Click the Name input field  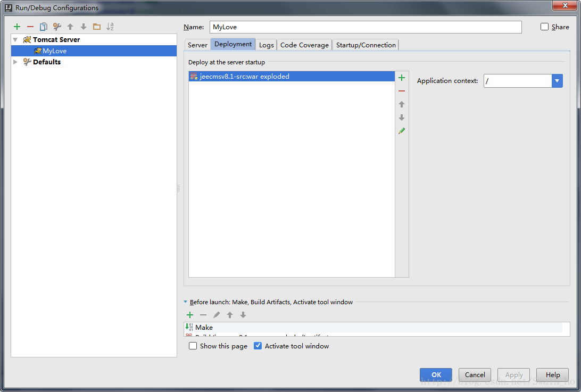click(366, 27)
